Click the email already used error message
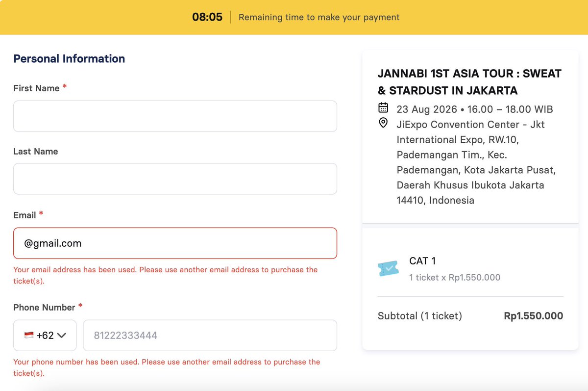The height and width of the screenshot is (391, 588). [x=166, y=275]
